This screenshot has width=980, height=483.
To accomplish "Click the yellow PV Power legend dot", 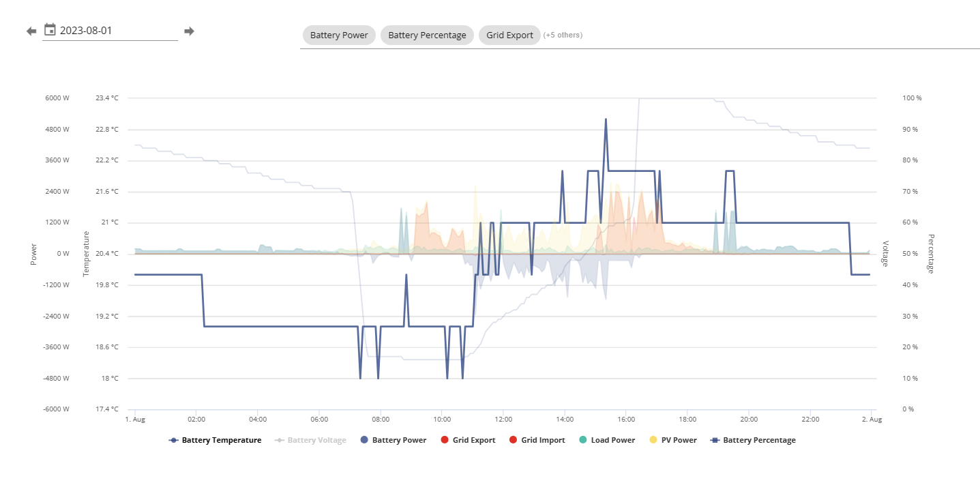I will [x=653, y=440].
